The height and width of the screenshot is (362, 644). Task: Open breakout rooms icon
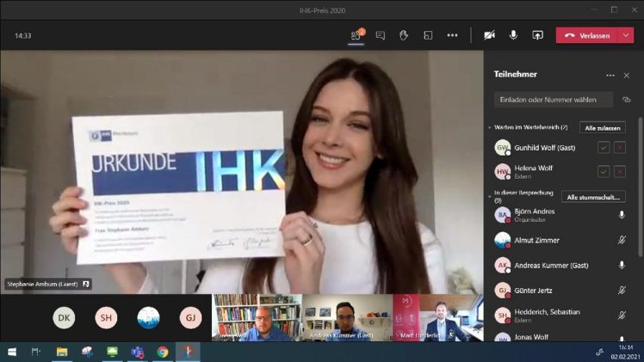pyautogui.click(x=428, y=35)
